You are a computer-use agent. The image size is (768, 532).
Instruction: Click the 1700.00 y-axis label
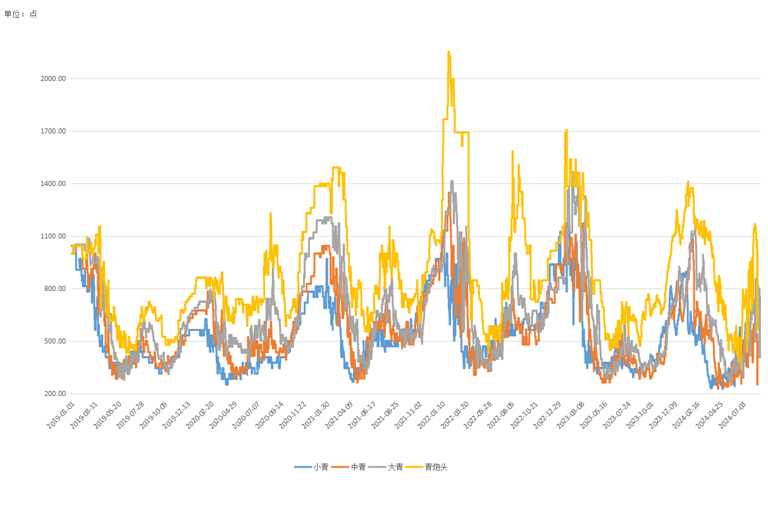(54, 131)
